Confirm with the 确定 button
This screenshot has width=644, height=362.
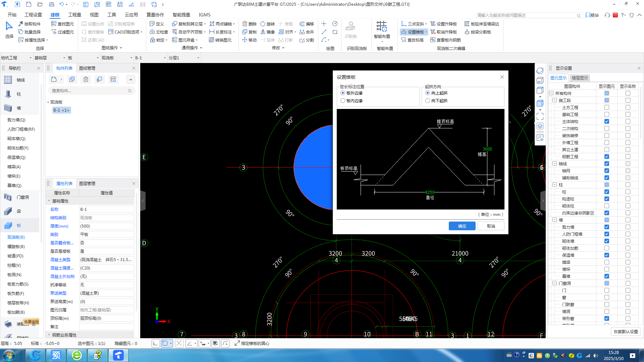pos(462,226)
